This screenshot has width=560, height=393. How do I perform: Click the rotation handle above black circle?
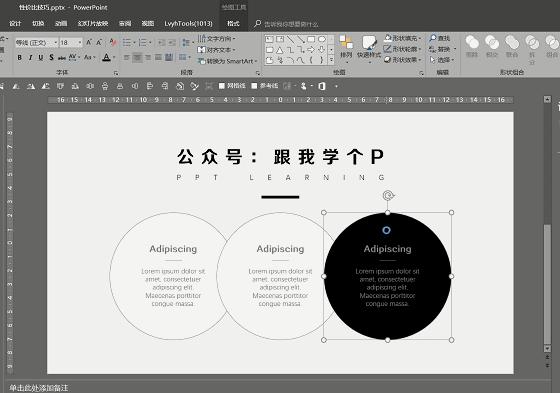point(388,195)
